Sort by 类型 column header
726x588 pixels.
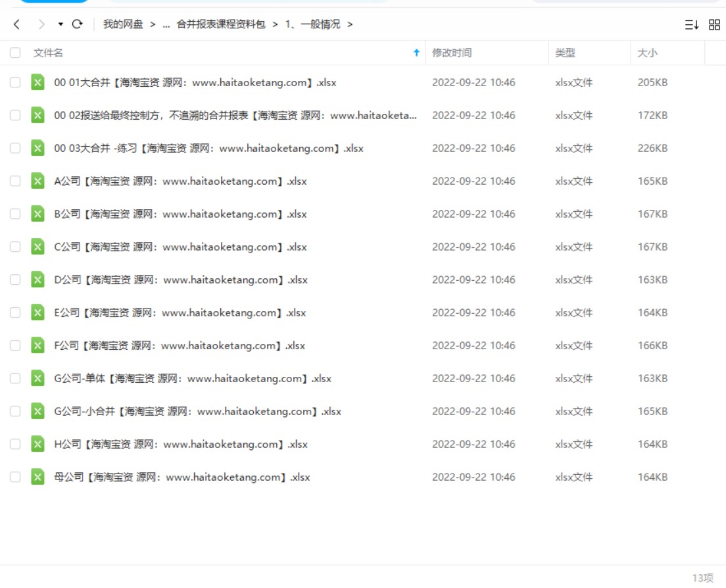[x=565, y=53]
